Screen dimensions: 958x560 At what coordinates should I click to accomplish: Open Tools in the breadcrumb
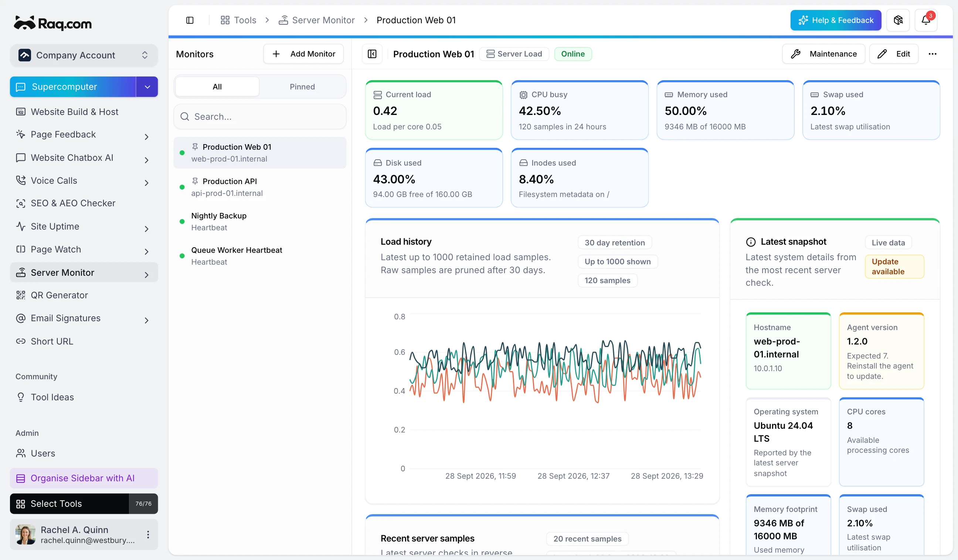pyautogui.click(x=238, y=20)
